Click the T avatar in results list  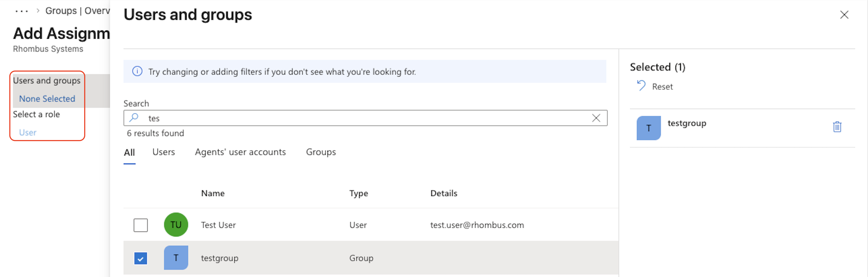point(176,258)
